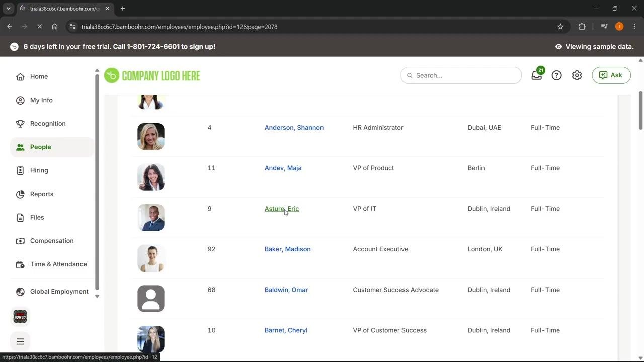Click the Account Executive job title
This screenshot has height=362, width=644.
[380, 249]
